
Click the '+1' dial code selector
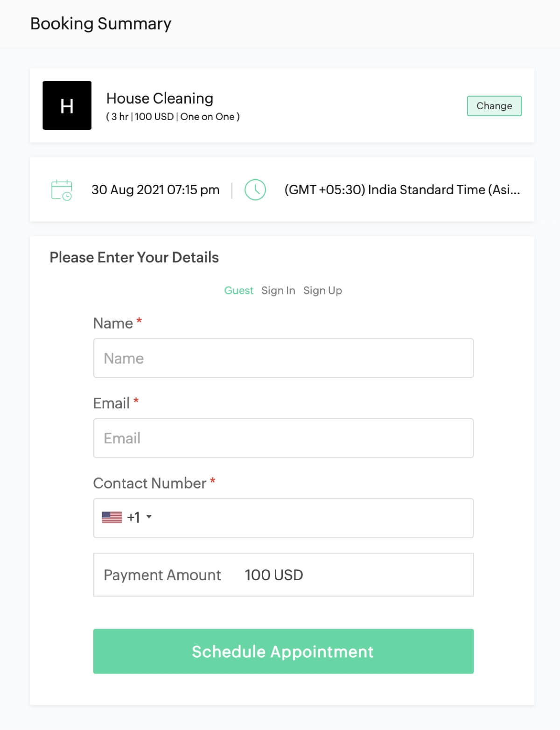[x=133, y=517]
